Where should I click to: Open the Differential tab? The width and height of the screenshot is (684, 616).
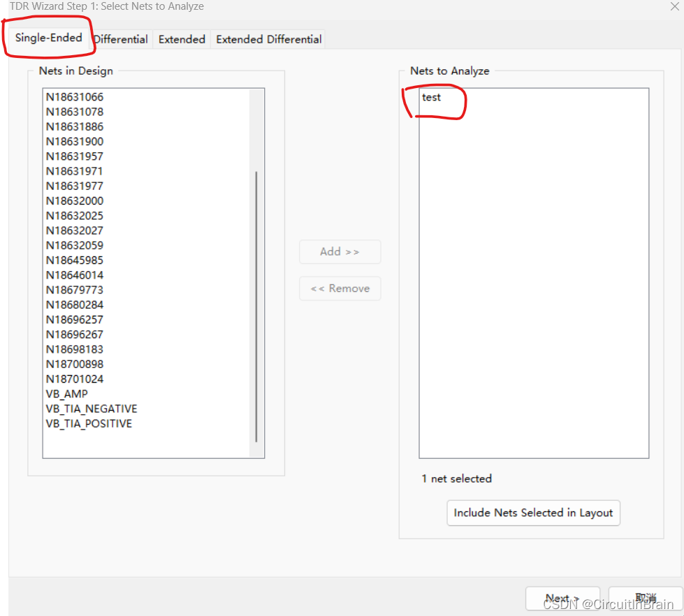click(121, 39)
